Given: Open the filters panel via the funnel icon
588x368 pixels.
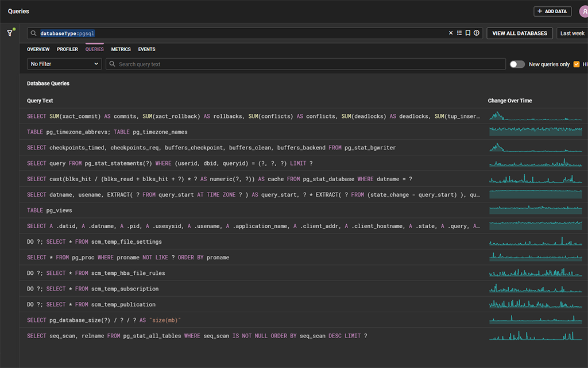Looking at the screenshot, I should click(10, 33).
